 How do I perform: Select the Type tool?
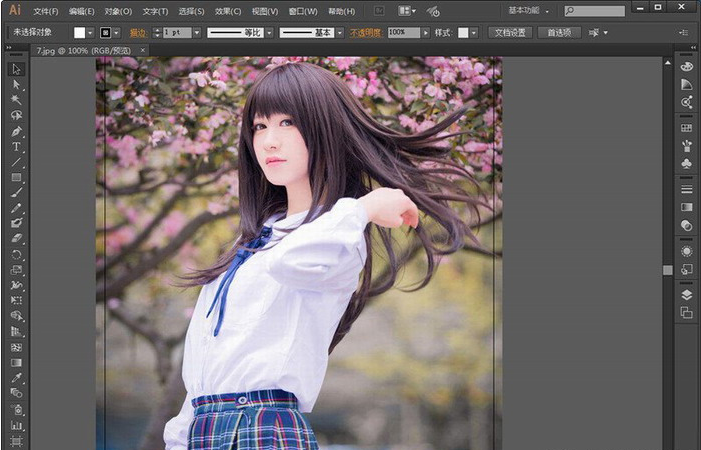(16, 146)
